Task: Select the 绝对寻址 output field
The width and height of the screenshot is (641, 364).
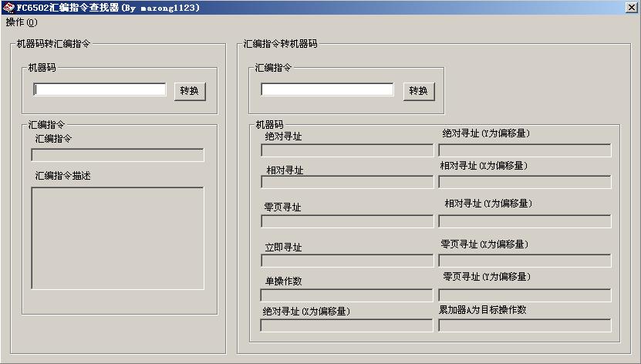Action: tap(347, 150)
